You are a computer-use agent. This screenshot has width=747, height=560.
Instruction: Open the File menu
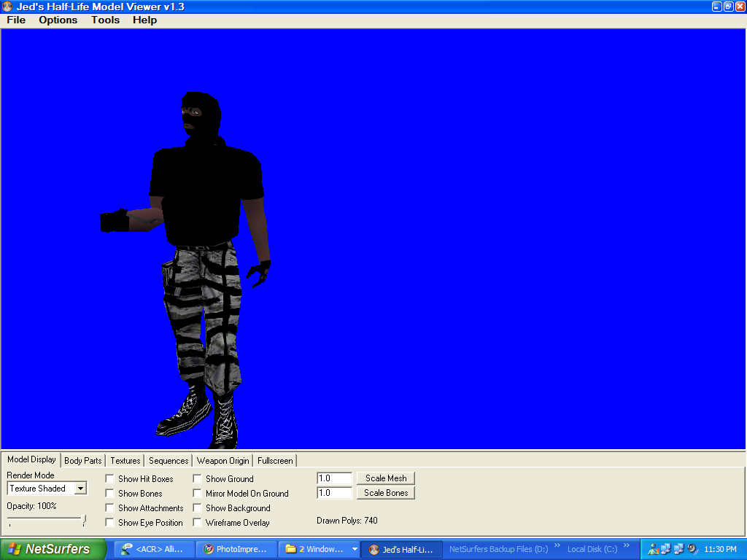pyautogui.click(x=16, y=20)
